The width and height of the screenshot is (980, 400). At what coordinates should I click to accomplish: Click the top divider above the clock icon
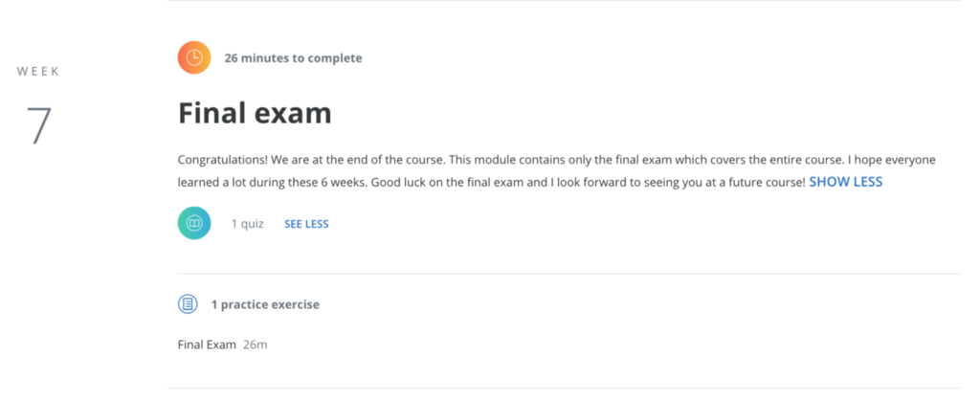pyautogui.click(x=565, y=1)
